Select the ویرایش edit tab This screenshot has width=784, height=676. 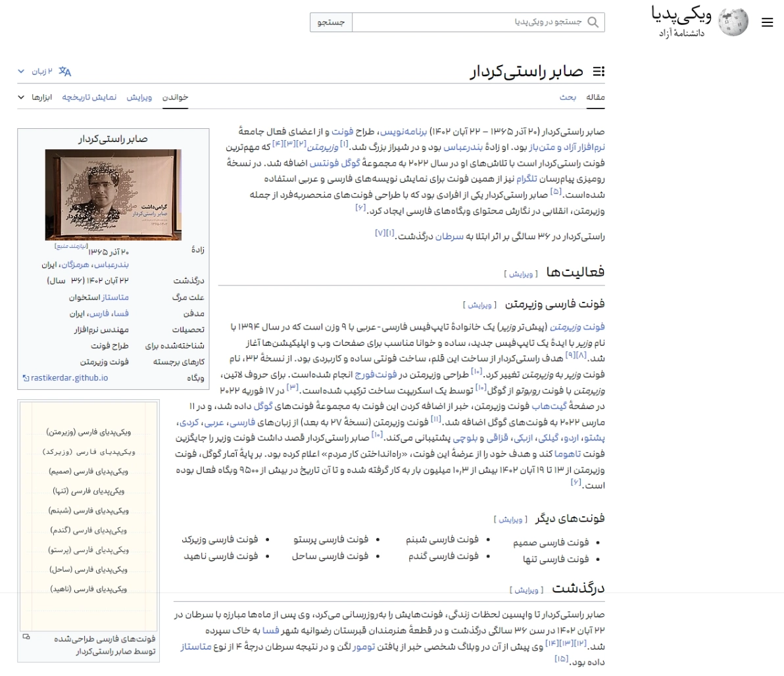click(x=139, y=97)
